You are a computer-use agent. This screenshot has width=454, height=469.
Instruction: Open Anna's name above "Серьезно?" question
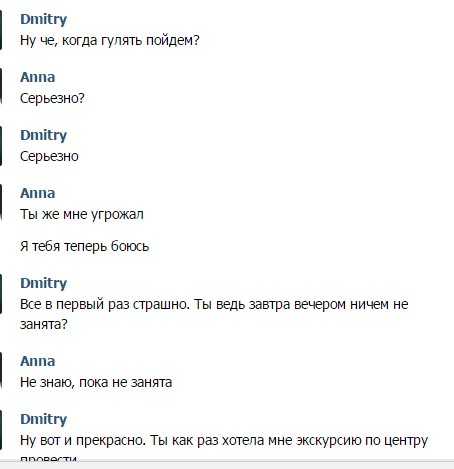coord(37,77)
